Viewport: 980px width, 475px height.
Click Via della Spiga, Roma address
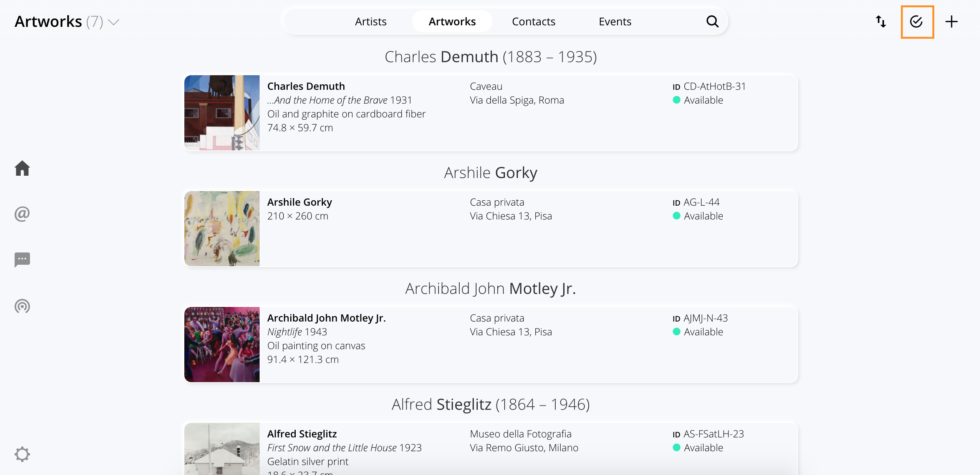pos(517,100)
